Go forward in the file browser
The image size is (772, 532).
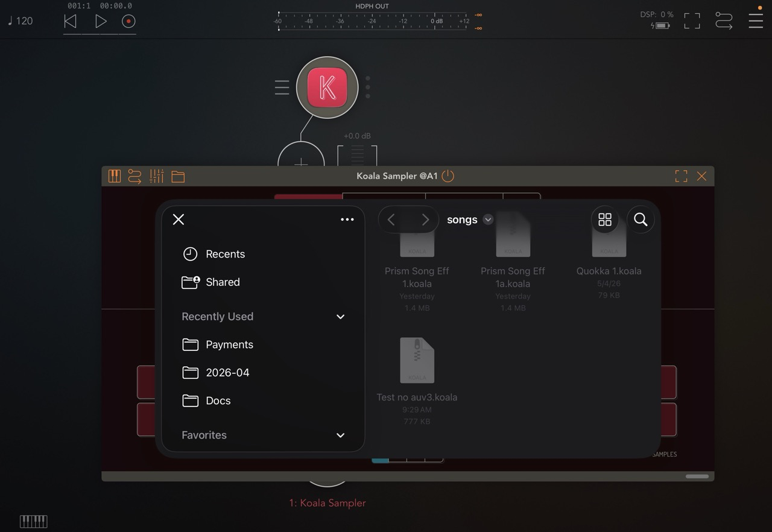tap(425, 220)
